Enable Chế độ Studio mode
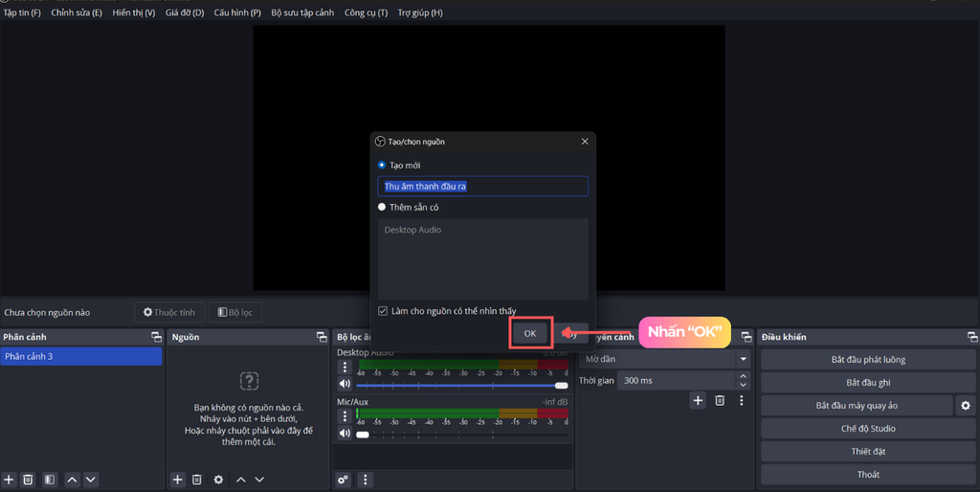980x492 pixels. 868,428
